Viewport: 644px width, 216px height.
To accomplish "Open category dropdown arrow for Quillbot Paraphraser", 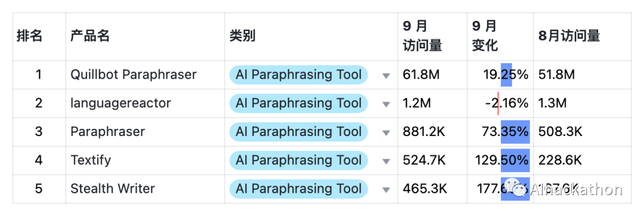I will pos(386,76).
